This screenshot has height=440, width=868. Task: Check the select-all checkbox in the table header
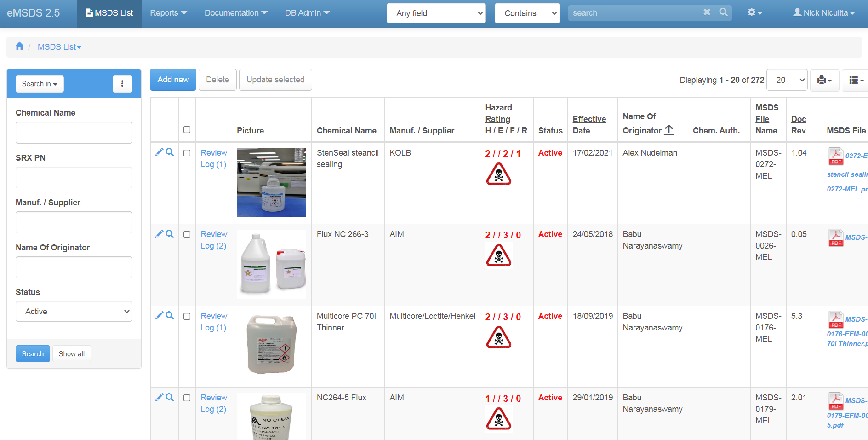[187, 130]
